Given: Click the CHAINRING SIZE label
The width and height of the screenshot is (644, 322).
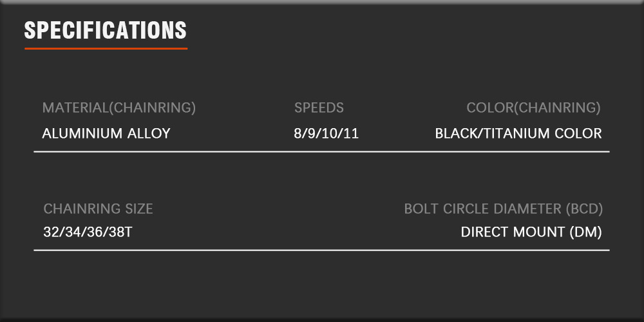Looking at the screenshot, I should [x=98, y=209].
